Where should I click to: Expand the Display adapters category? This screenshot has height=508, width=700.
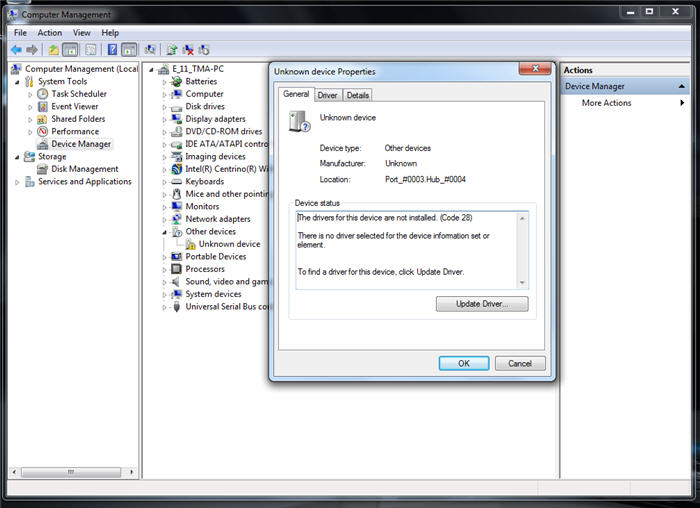coord(164,119)
